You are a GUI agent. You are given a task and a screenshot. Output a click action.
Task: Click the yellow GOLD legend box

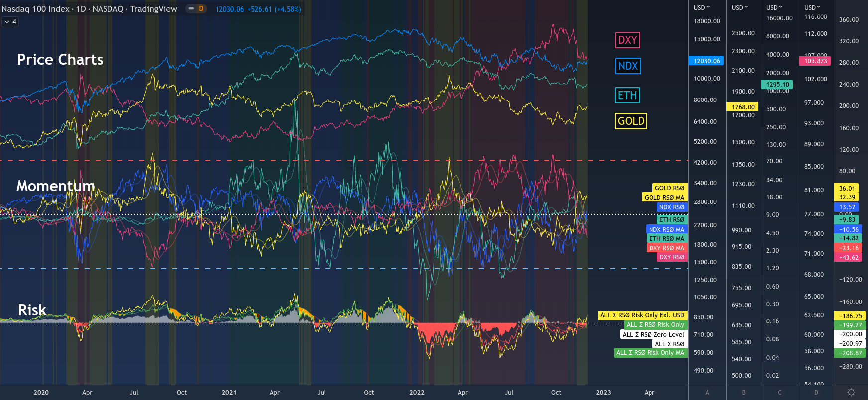[x=631, y=121]
